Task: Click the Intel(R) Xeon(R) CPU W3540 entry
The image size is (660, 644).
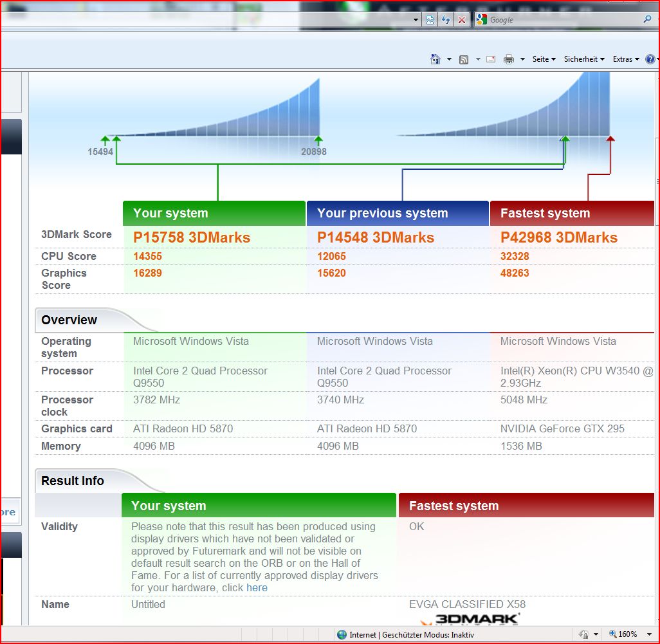Action: pos(576,377)
